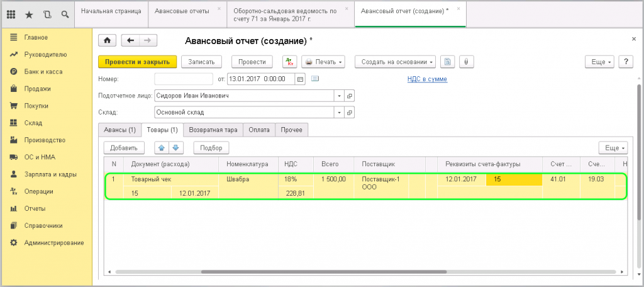Expand the Склад dropdown list
Image resolution: width=644 pixels, height=287 pixels.
pyautogui.click(x=340, y=113)
